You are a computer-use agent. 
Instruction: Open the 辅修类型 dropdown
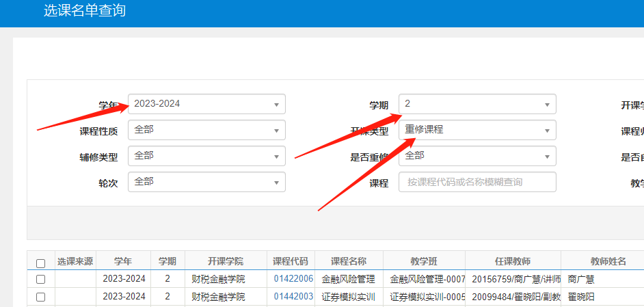coord(206,156)
